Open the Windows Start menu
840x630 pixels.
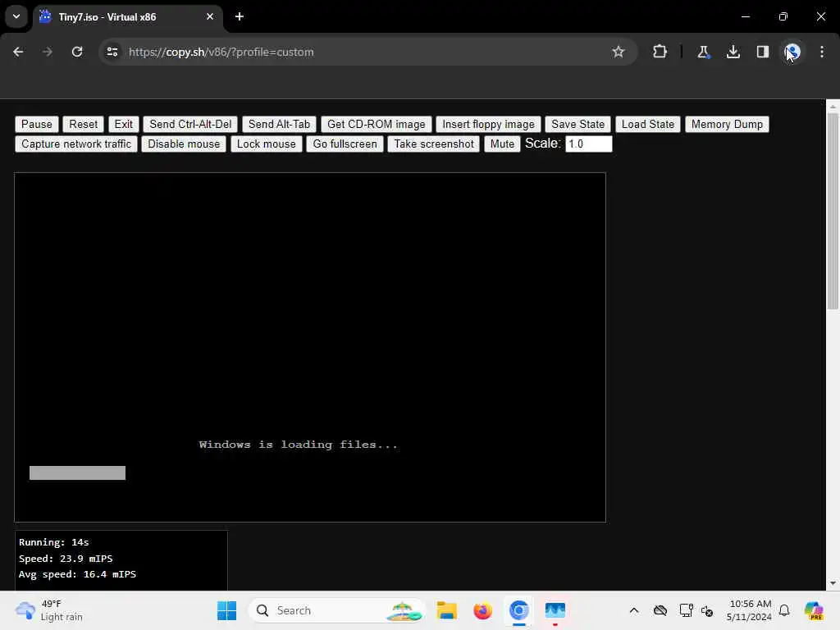point(226,610)
